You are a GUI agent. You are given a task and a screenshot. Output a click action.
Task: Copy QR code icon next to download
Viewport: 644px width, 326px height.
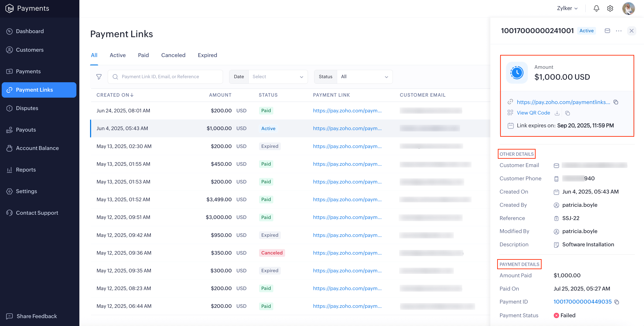[x=567, y=113]
